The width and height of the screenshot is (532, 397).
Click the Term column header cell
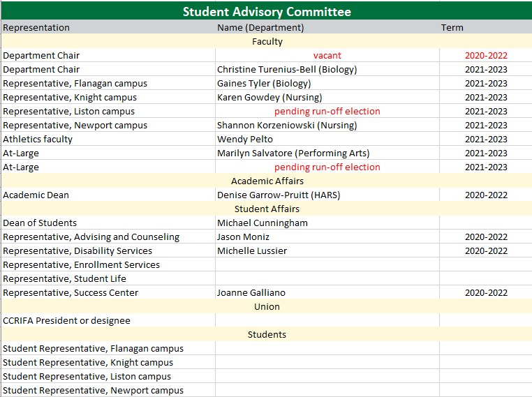click(x=452, y=28)
